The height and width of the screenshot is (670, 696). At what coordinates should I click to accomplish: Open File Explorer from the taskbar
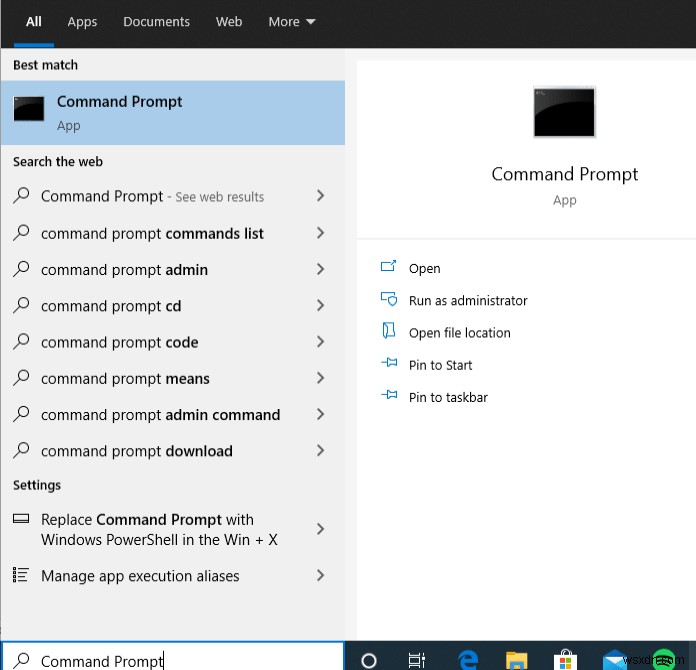coord(516,660)
